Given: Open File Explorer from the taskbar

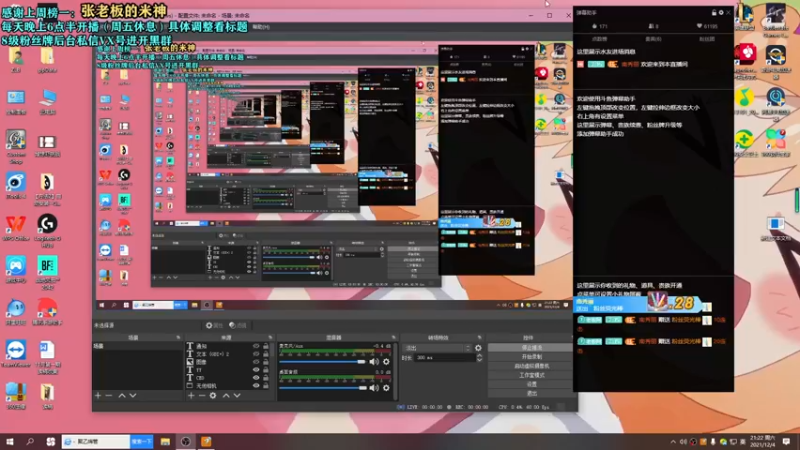Looking at the screenshot, I should pyautogui.click(x=165, y=442).
